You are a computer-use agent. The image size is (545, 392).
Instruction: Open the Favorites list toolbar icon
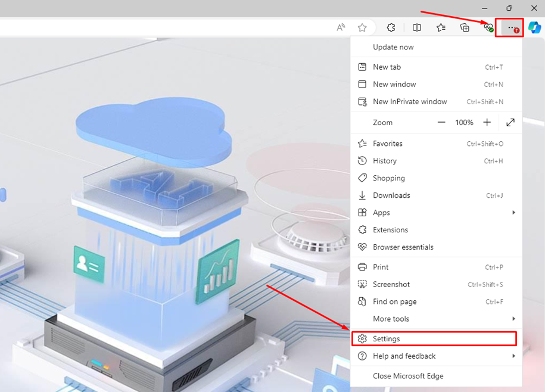point(441,27)
